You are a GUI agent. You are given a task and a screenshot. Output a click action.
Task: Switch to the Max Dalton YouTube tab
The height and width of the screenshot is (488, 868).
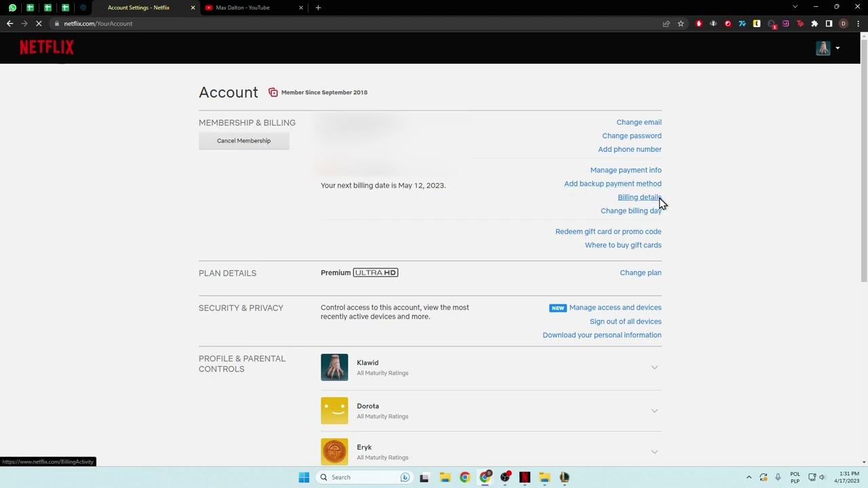click(244, 7)
